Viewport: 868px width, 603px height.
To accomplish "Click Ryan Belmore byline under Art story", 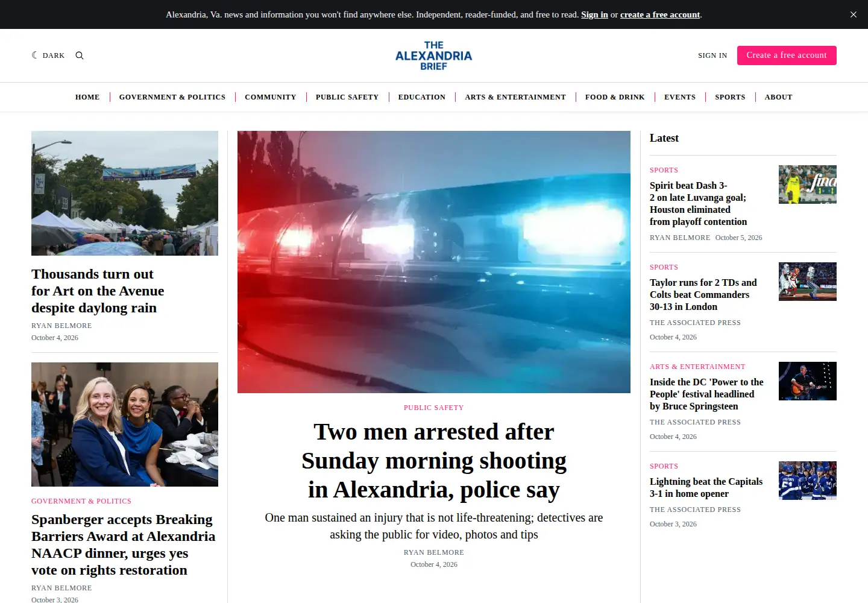I will (x=61, y=326).
